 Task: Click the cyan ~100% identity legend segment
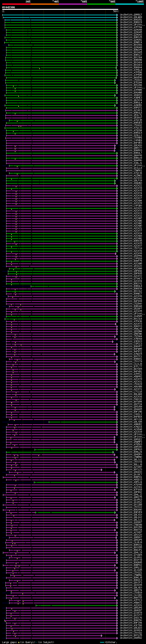point(130,4)
